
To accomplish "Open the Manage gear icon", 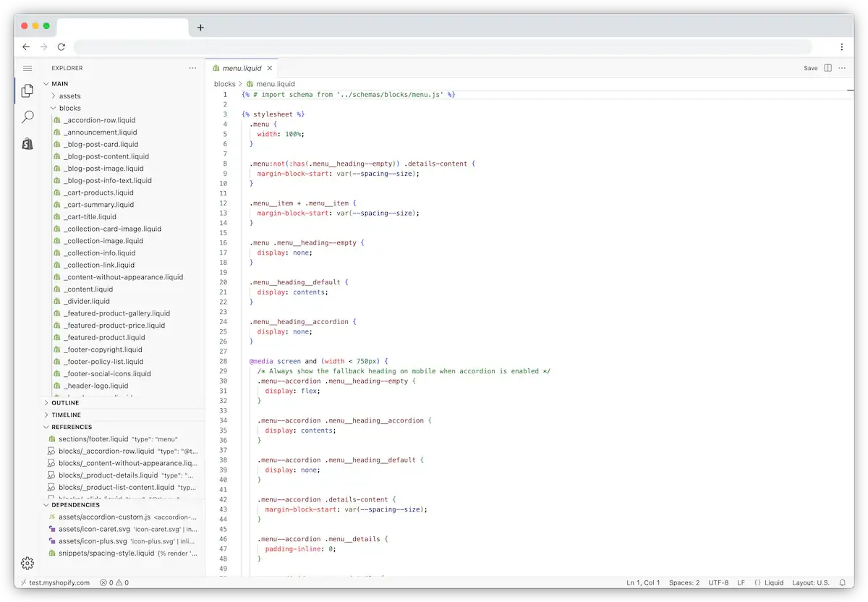I will coord(27,563).
